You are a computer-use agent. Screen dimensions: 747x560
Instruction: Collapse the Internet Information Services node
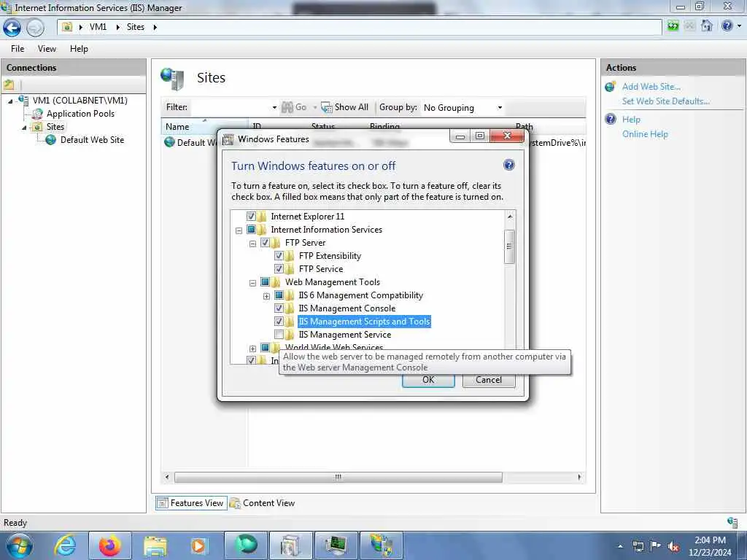click(x=239, y=230)
